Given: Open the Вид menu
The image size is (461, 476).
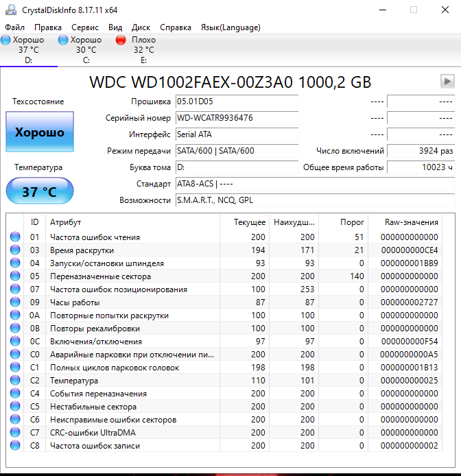Looking at the screenshot, I should coord(115,27).
